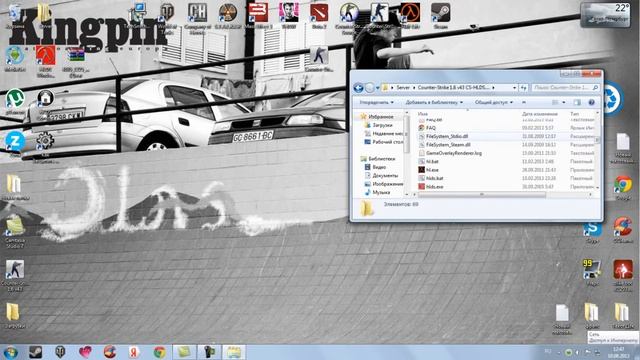The image size is (640, 360).
Task: Launch the Skype desktop shortcut
Action: coord(592,232)
